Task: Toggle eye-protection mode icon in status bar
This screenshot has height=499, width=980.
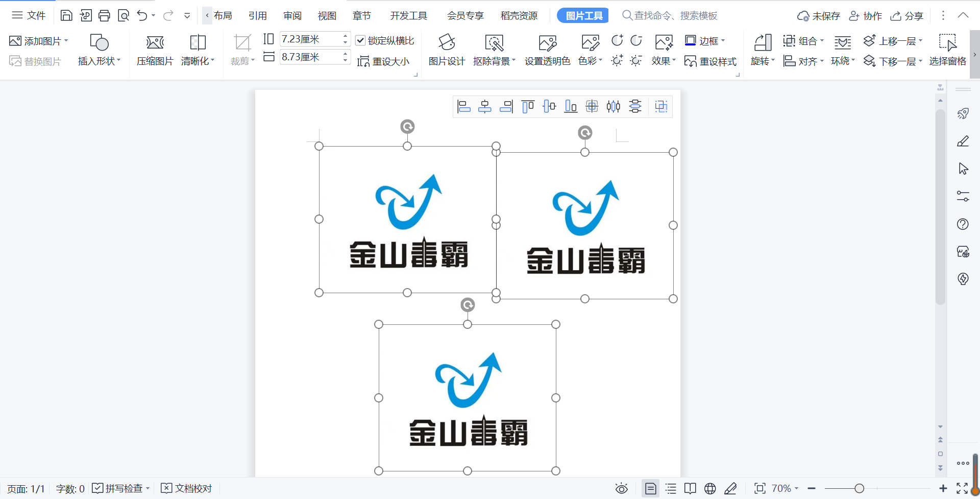Action: (x=621, y=489)
